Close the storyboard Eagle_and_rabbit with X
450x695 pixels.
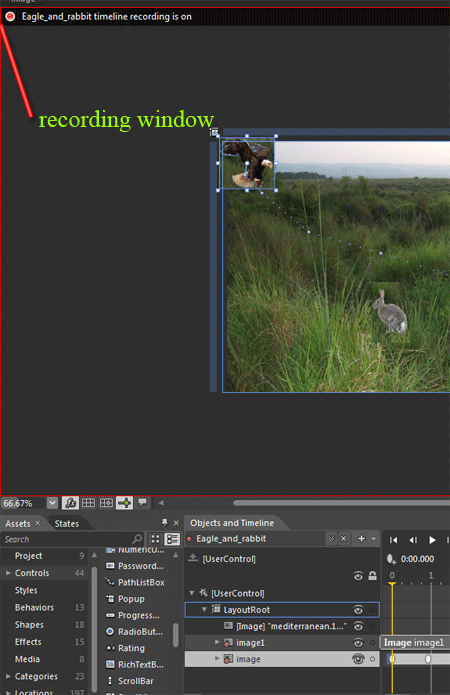click(343, 539)
